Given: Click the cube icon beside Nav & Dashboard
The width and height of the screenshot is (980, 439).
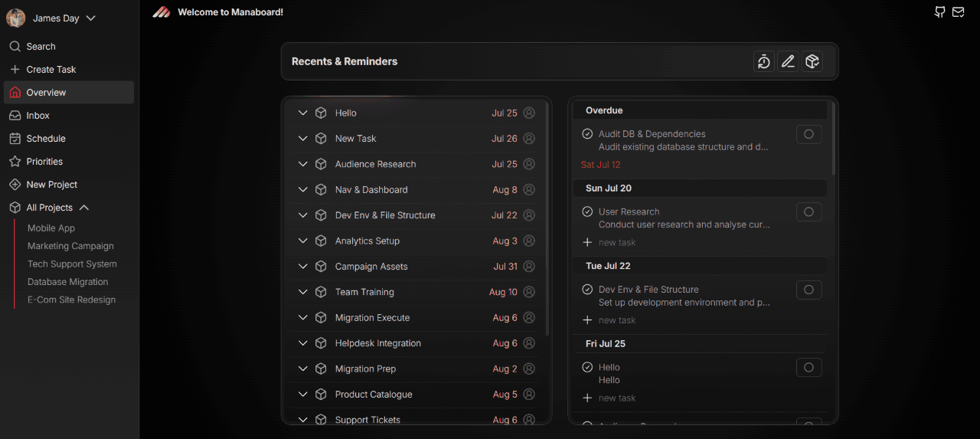Looking at the screenshot, I should point(322,189).
